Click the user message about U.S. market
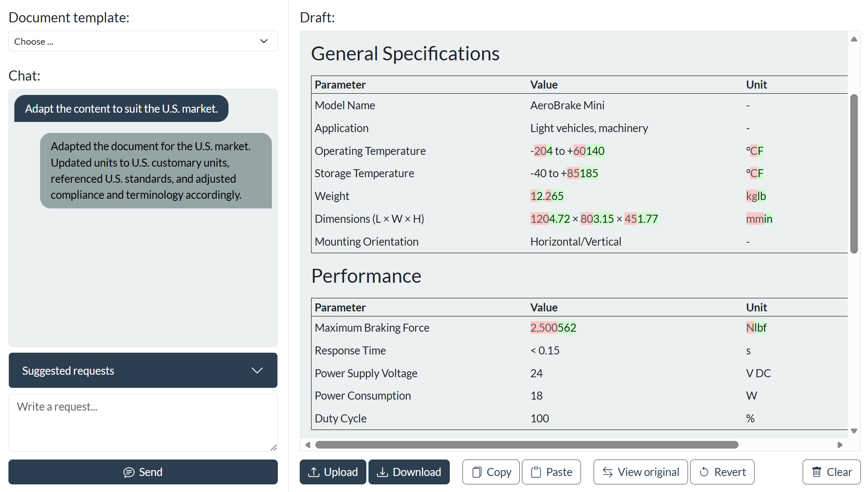Screen dimensions: 868x492 (121, 108)
